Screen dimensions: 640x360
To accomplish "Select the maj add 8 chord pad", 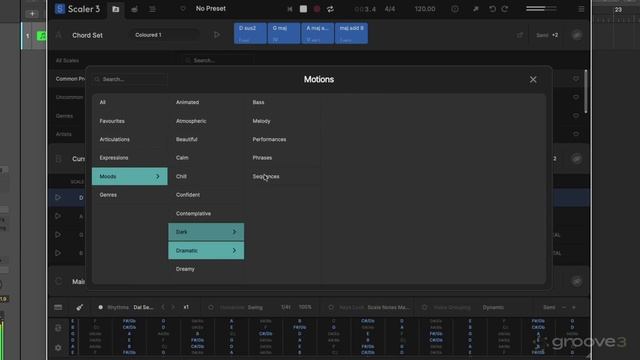I will click(351, 33).
